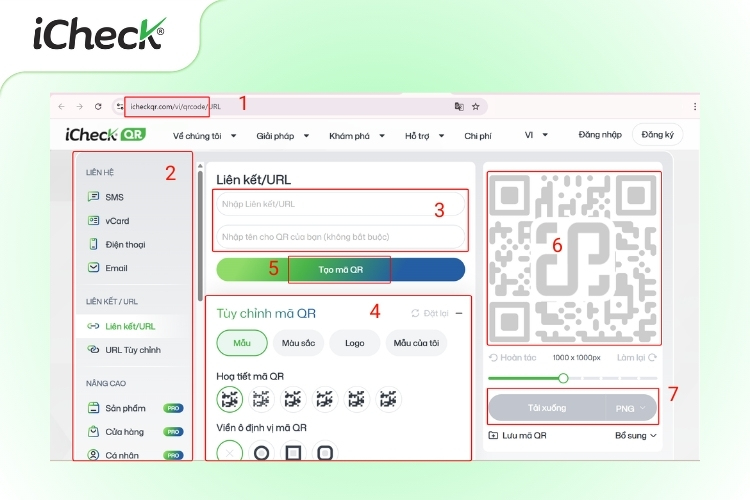Viewport: 750px width, 500px height.
Task: Open the PNG format dropdown
Action: coord(631,408)
